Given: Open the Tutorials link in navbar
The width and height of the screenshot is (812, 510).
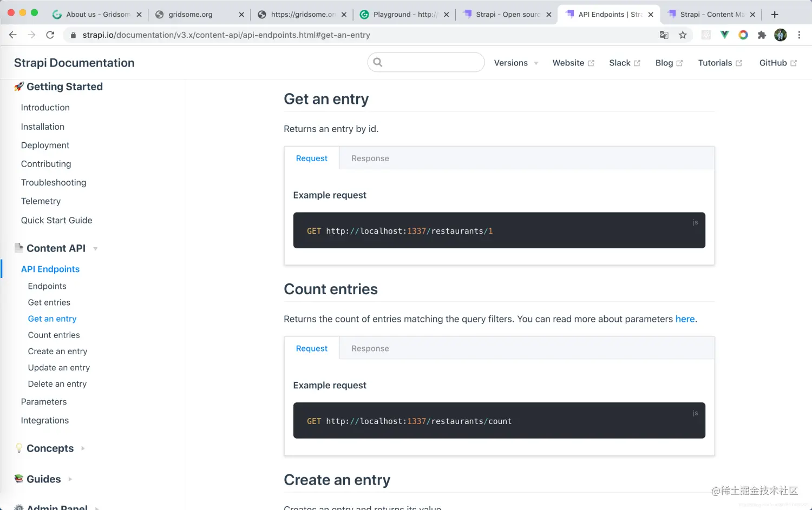Looking at the screenshot, I should (720, 63).
